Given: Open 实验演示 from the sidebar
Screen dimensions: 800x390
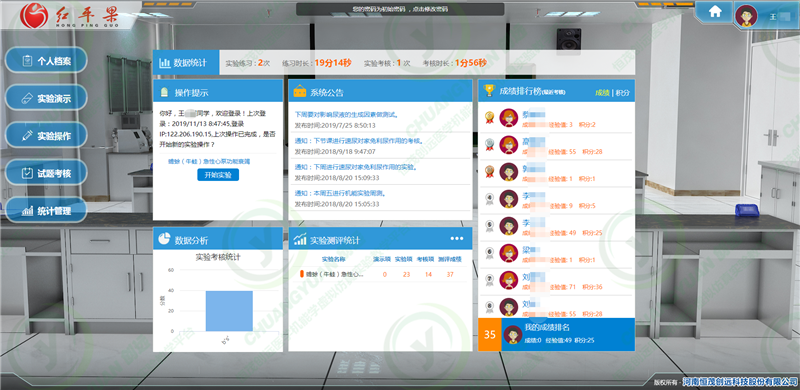Looking at the screenshot, I should [x=46, y=98].
